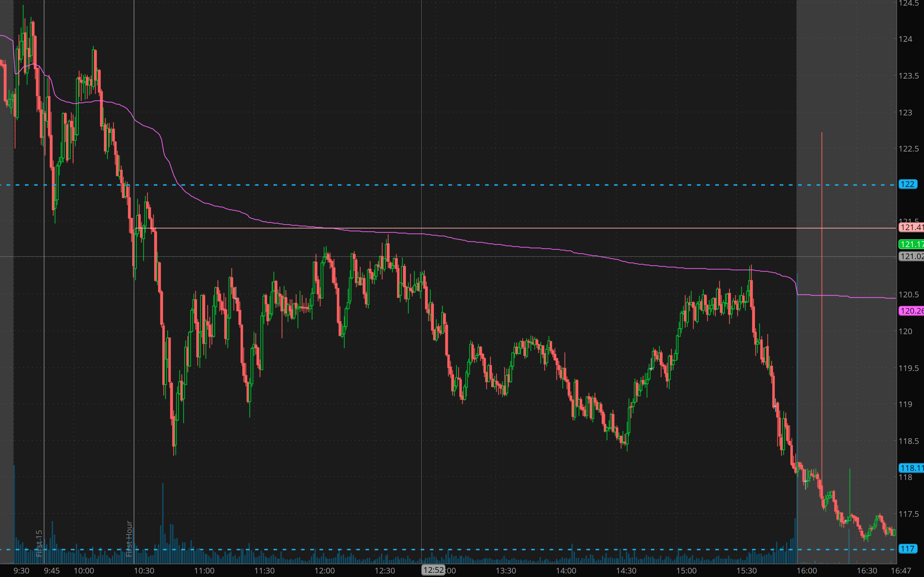Click the 11:00 time axis label
924x577 pixels.
[x=204, y=571]
